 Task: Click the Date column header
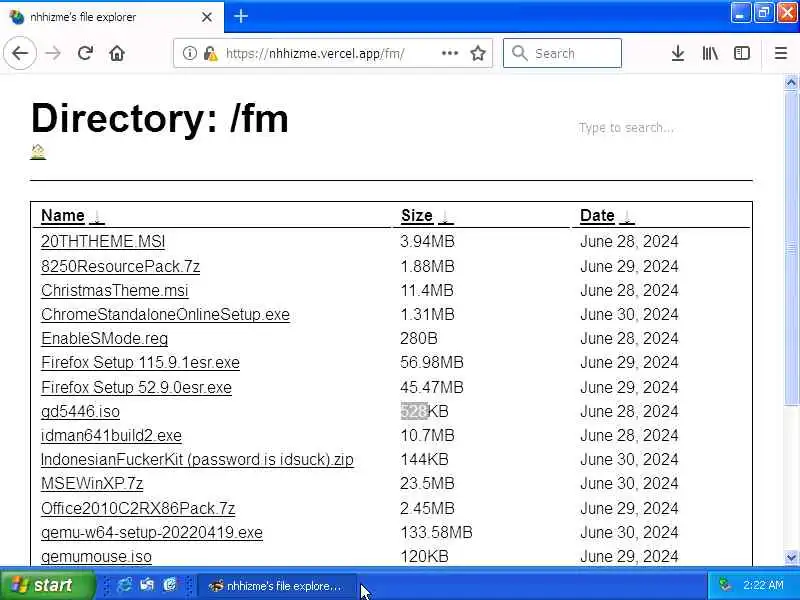[x=597, y=215]
